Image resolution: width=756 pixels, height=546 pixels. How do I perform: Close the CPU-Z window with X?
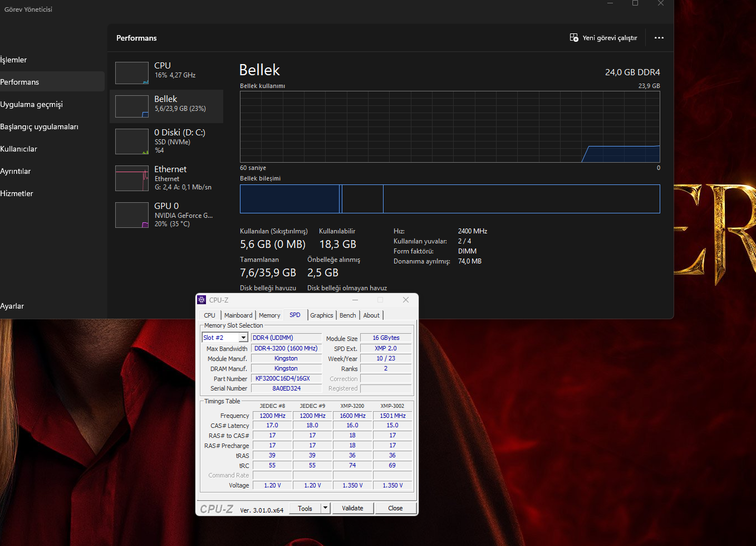(406, 300)
